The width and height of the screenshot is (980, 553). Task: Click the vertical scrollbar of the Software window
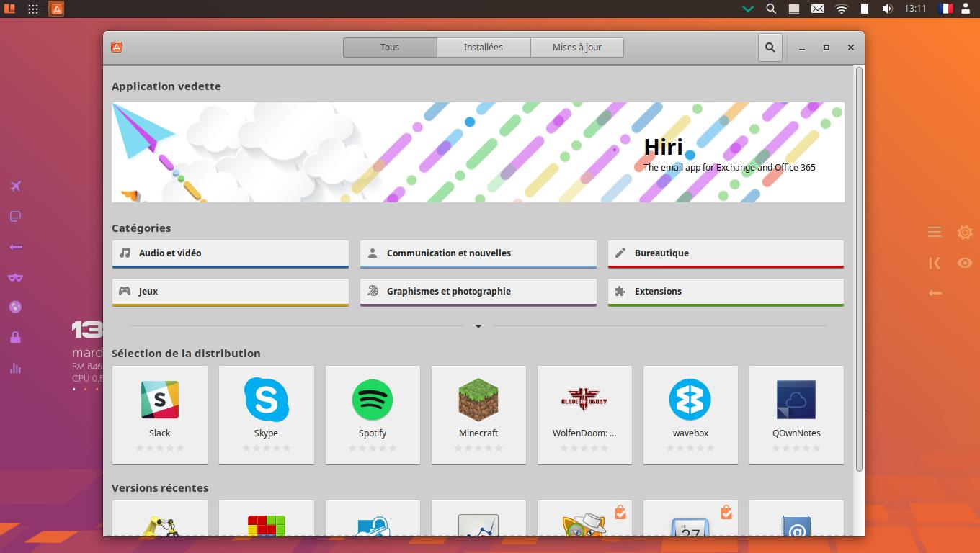coord(859,270)
